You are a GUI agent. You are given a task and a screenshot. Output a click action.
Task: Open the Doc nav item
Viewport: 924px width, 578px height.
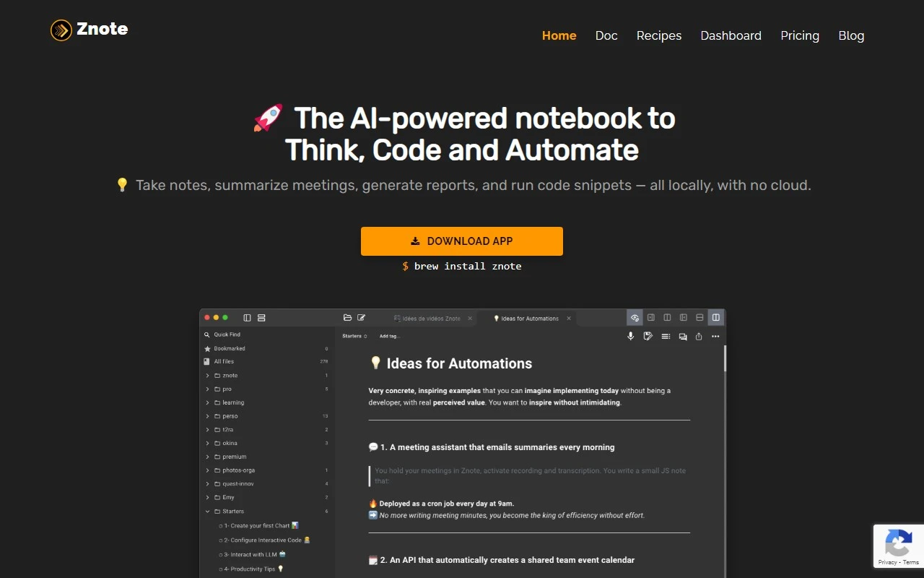(606, 35)
